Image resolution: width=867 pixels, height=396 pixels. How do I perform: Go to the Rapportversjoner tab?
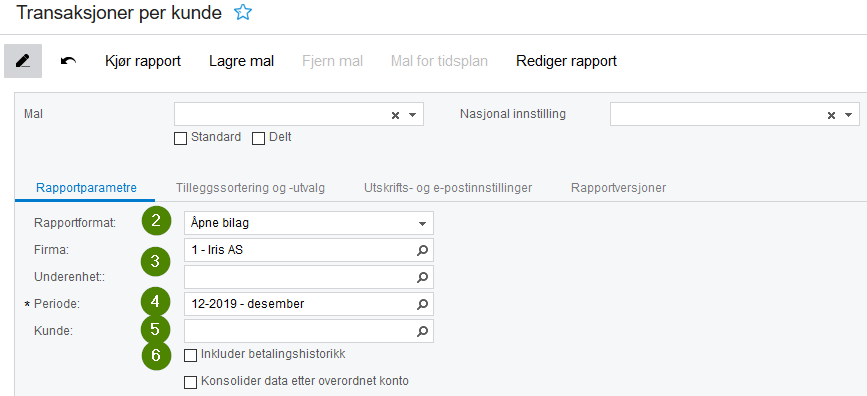pos(618,188)
